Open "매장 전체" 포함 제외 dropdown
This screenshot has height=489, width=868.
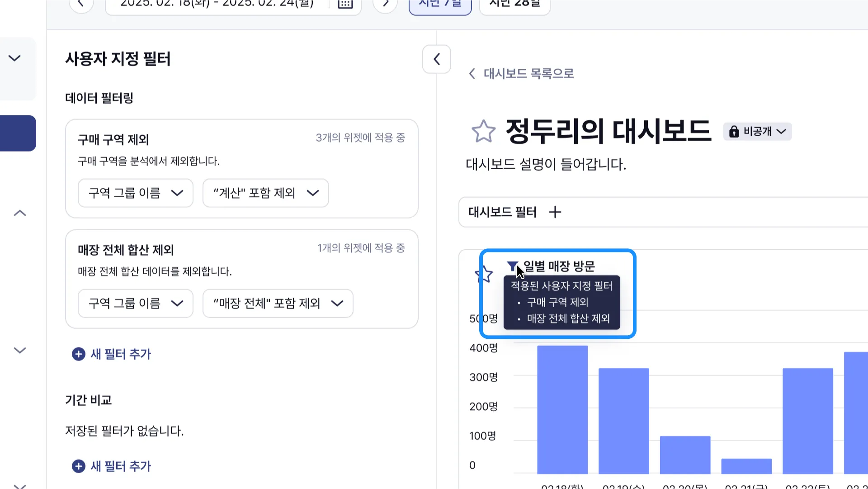click(278, 304)
